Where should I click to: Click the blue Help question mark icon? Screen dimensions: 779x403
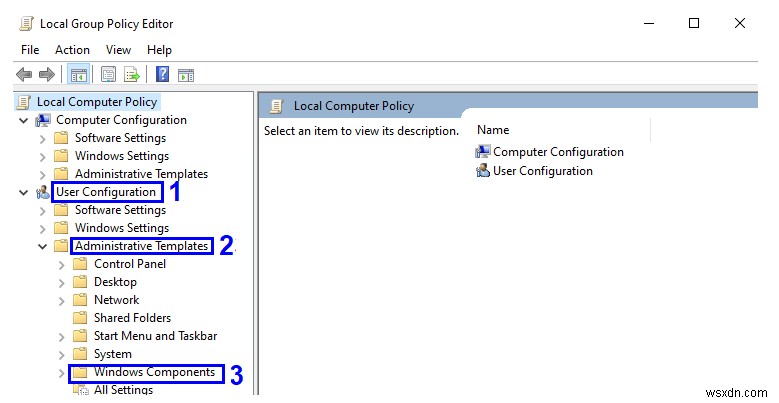[162, 75]
